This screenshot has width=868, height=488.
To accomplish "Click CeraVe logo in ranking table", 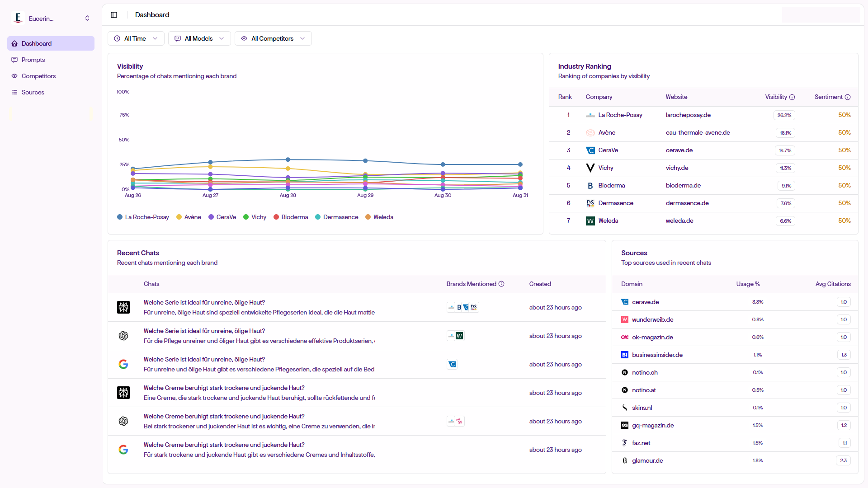I will 590,150.
